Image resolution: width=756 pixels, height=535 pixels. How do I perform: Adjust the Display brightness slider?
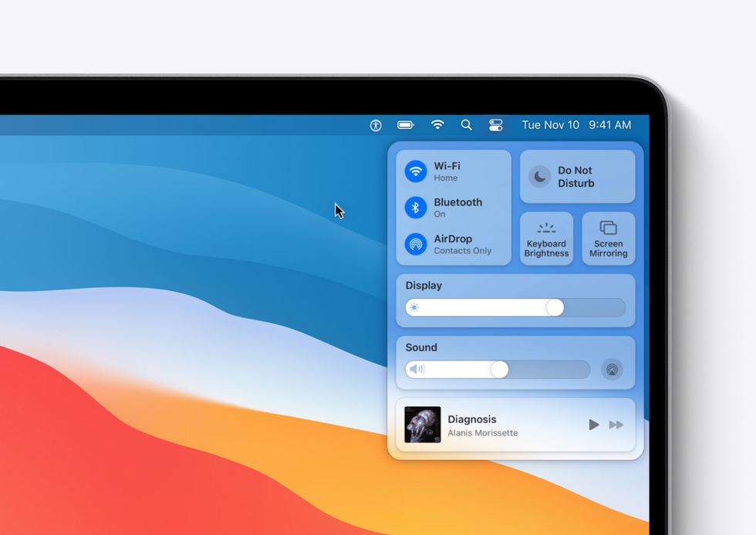pos(554,307)
